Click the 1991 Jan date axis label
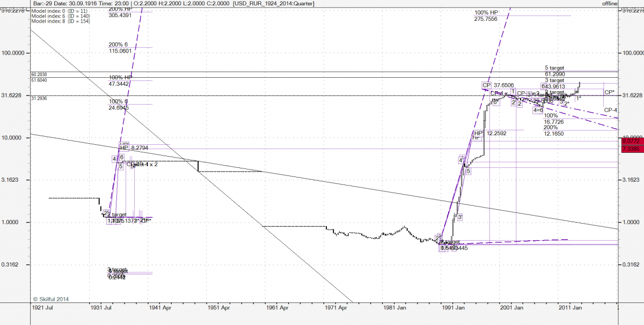 click(454, 308)
